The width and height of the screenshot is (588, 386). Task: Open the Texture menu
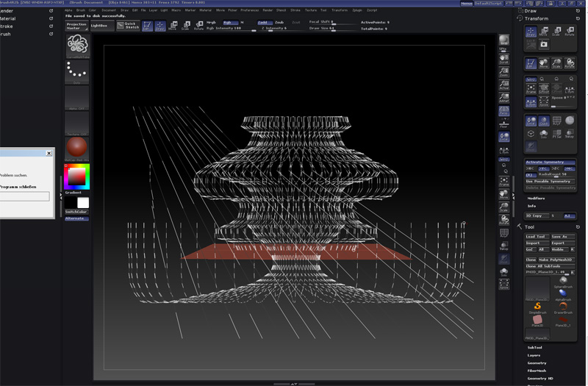[311, 10]
